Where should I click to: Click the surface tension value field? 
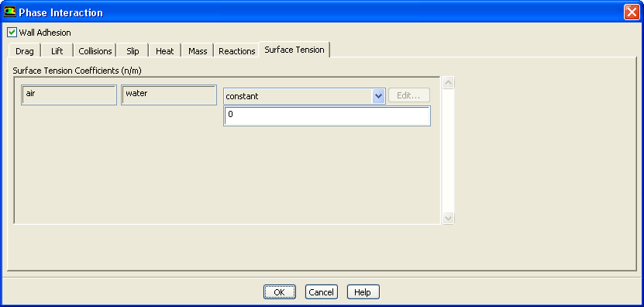click(327, 116)
